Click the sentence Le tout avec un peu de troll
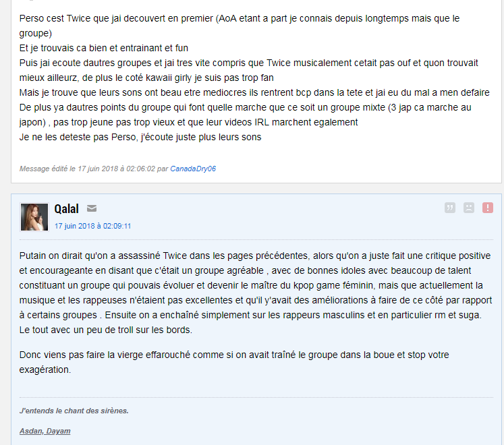The image size is (504, 445). click(106, 330)
